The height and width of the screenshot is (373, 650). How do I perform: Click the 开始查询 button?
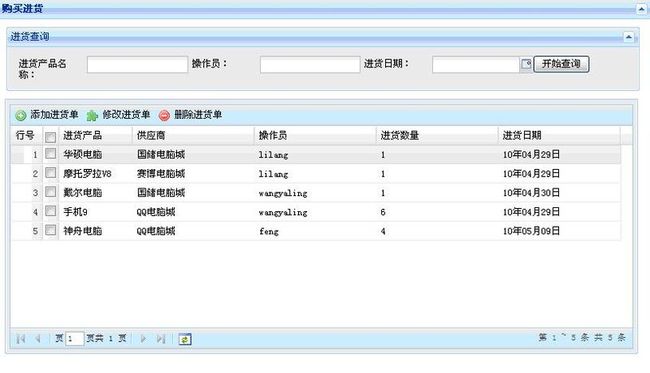click(x=561, y=64)
